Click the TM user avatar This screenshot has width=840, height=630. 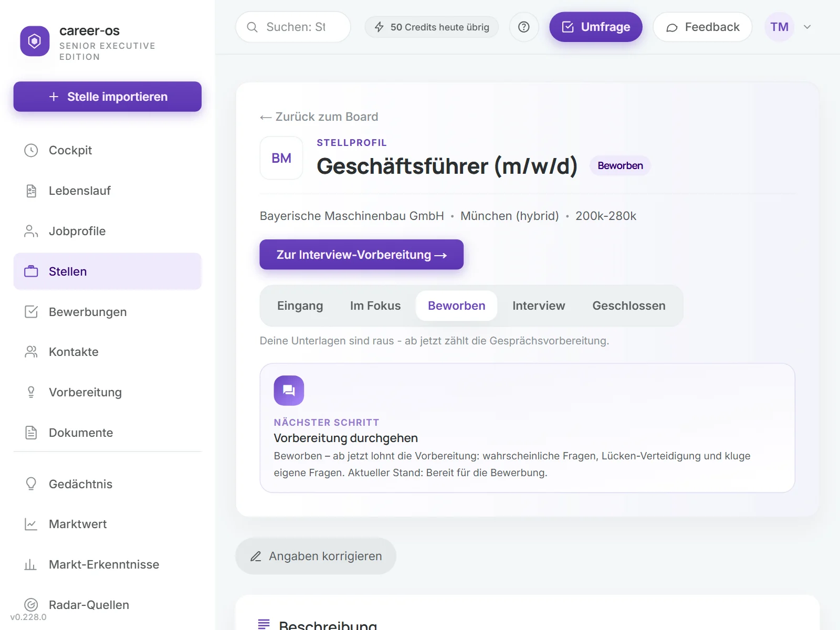pos(780,27)
